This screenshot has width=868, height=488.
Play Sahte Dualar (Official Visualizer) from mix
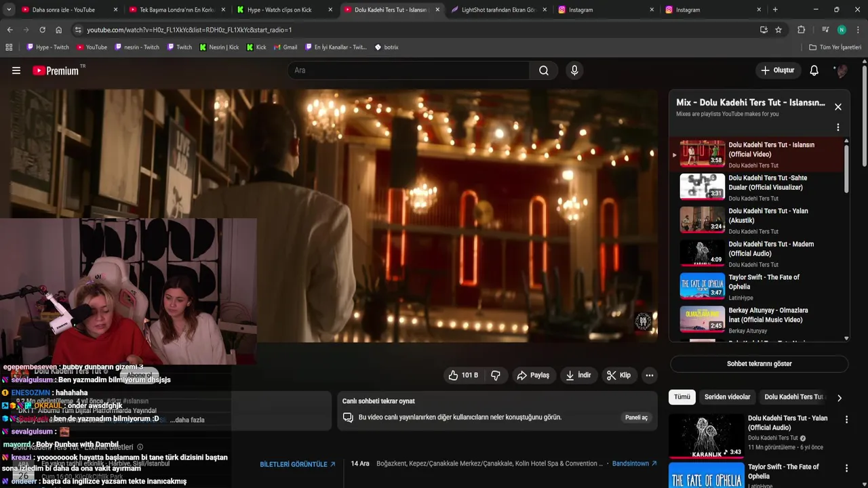758,187
